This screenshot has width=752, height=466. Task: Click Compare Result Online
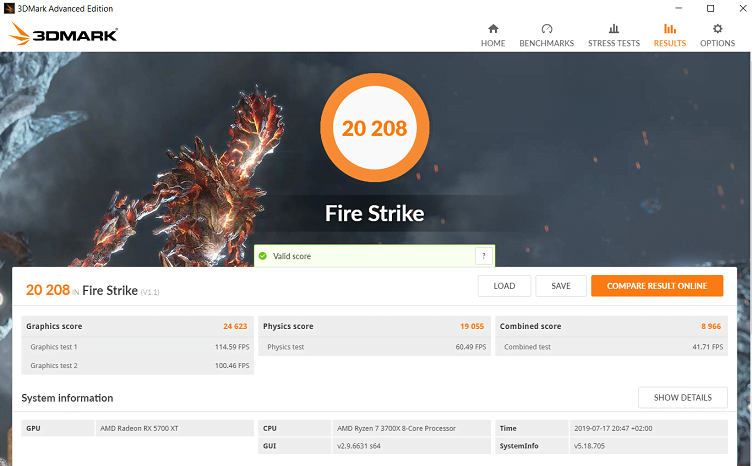click(x=656, y=286)
